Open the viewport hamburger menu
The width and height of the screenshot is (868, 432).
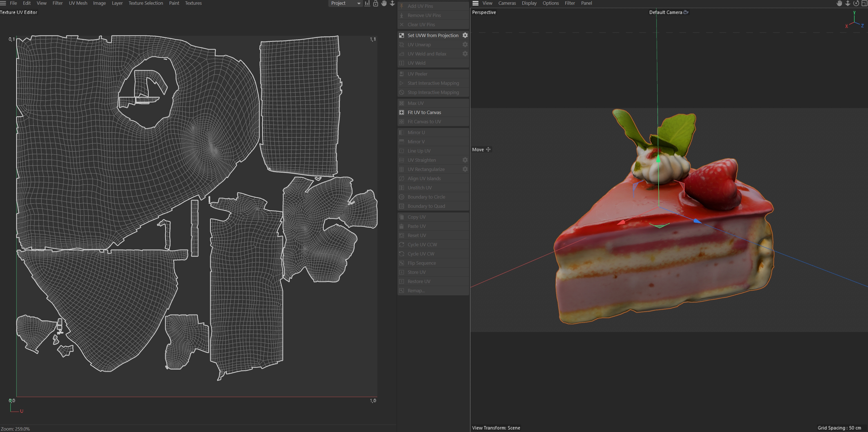476,3
